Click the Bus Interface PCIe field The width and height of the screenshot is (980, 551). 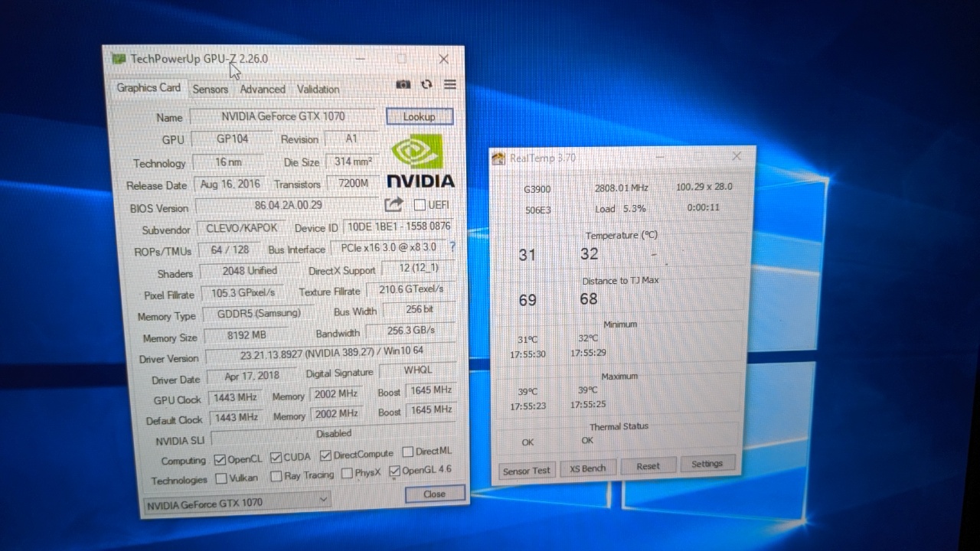[x=387, y=248]
